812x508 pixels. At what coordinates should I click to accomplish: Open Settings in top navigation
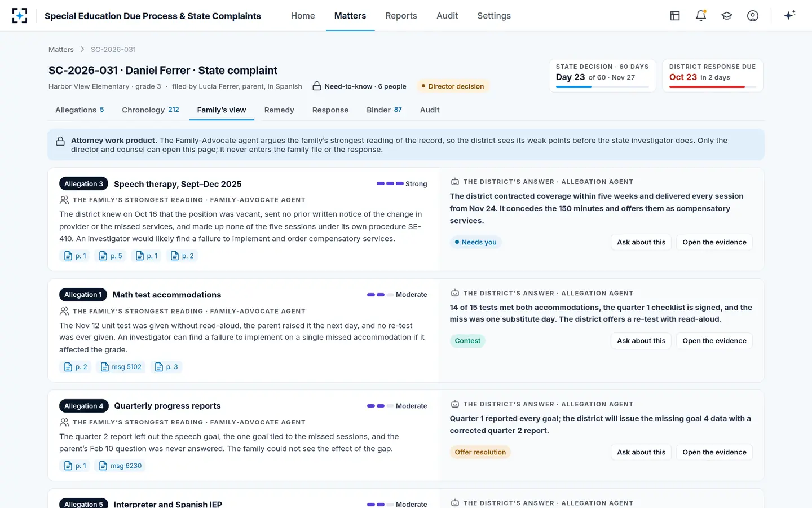(494, 16)
